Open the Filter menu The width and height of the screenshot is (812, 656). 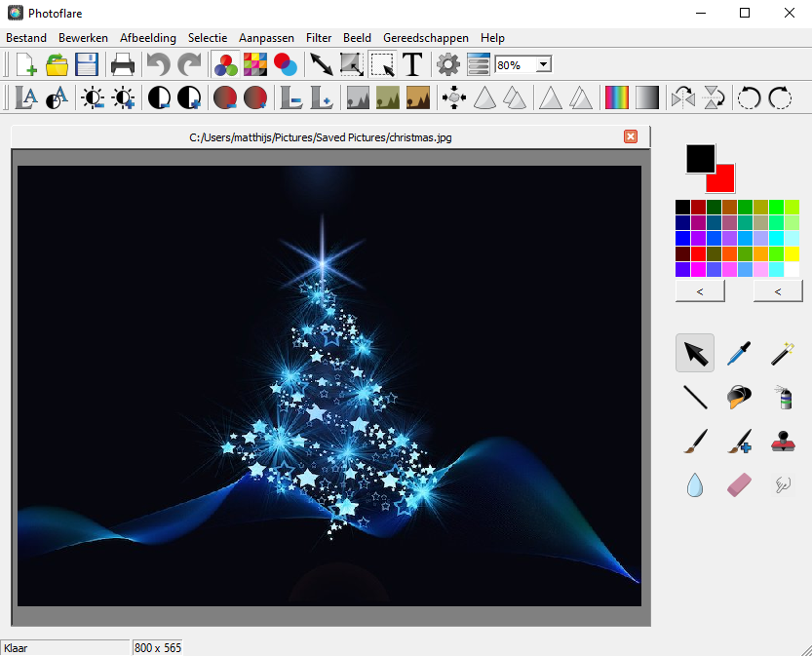pyautogui.click(x=319, y=38)
